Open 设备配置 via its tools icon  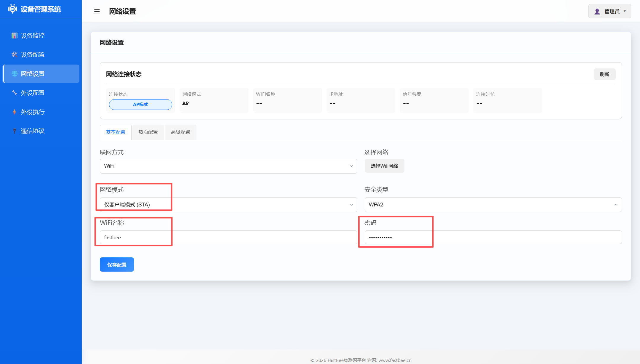pos(15,54)
